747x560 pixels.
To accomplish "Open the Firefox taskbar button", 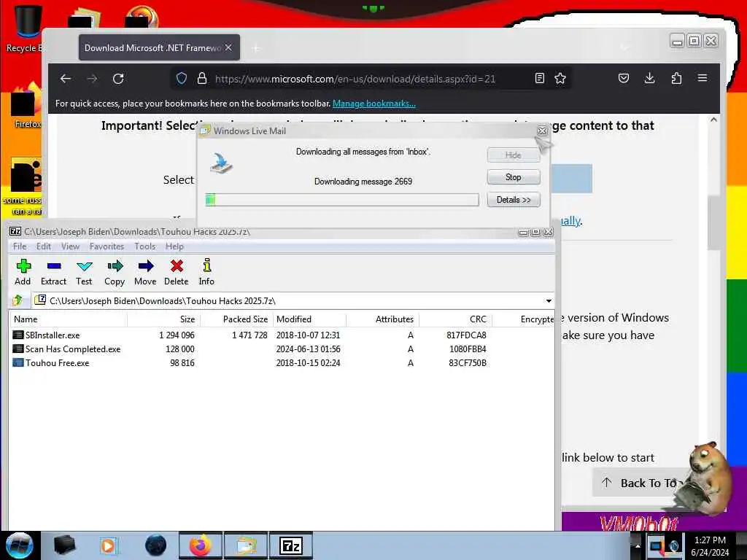I will coord(201,545).
